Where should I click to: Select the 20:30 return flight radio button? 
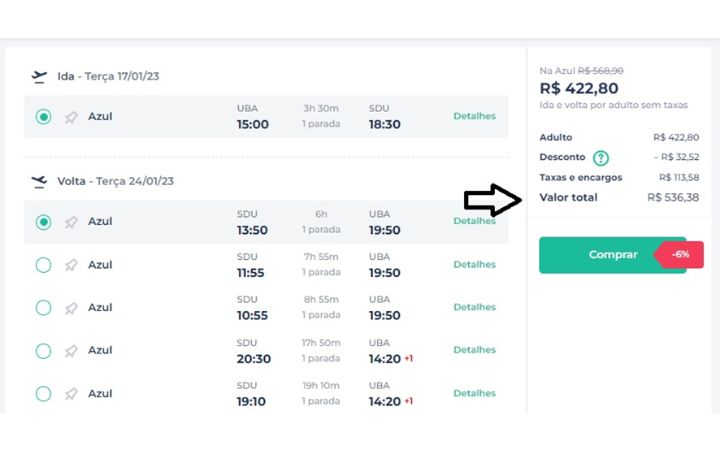coord(44,351)
